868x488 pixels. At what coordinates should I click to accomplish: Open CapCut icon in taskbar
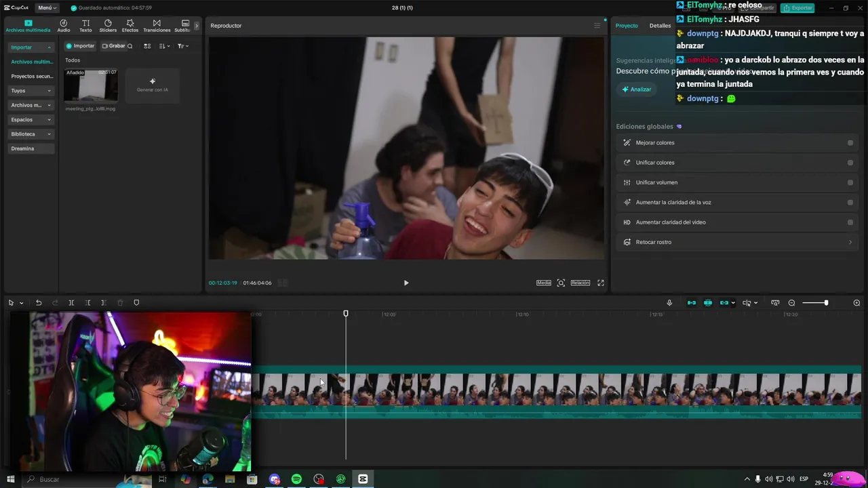[x=363, y=479]
